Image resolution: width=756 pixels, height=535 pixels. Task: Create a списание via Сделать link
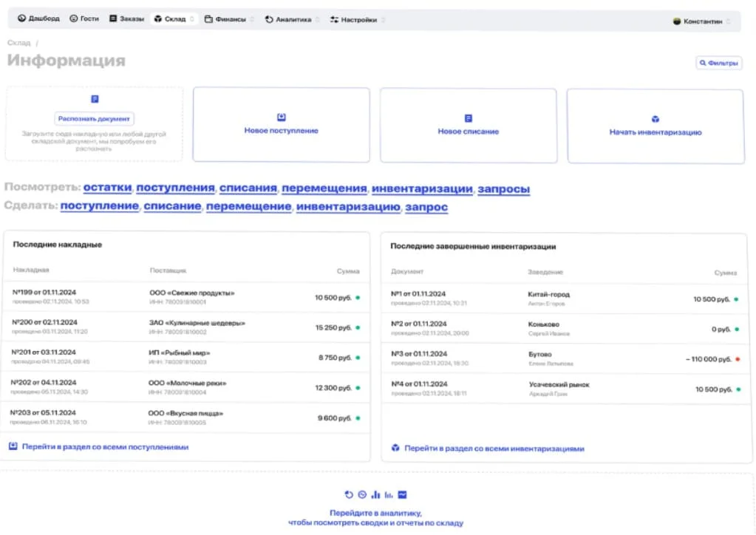pyautogui.click(x=173, y=206)
